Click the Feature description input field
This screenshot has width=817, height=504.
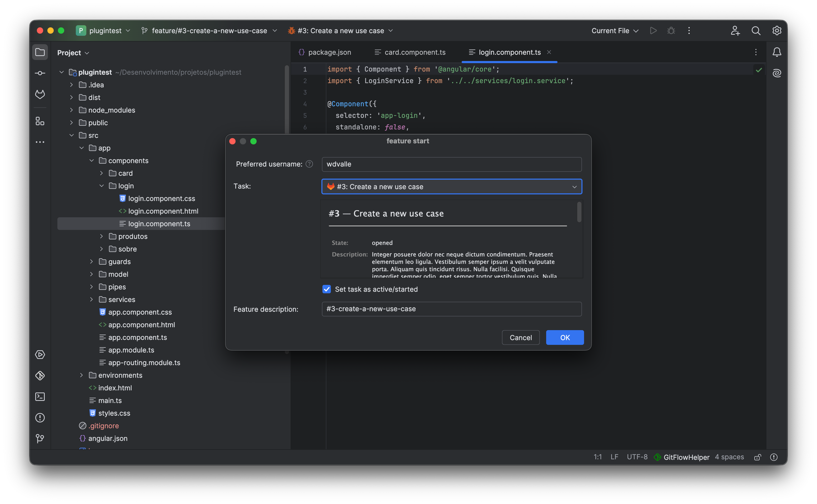[451, 309]
